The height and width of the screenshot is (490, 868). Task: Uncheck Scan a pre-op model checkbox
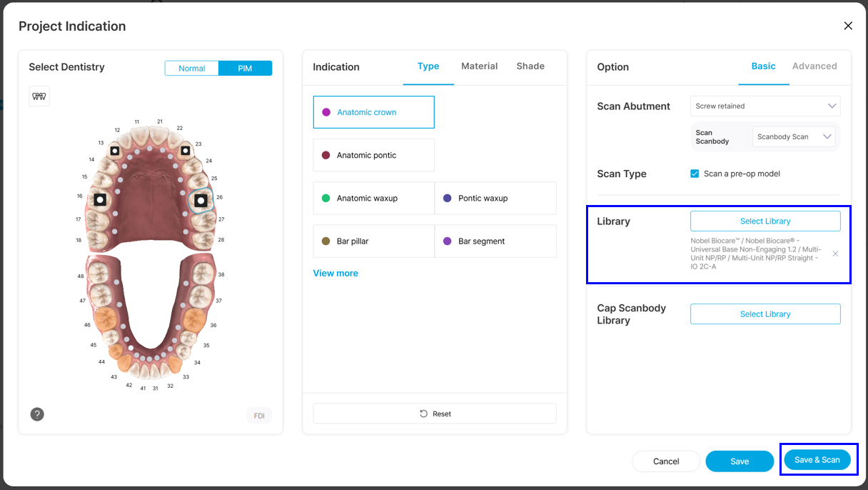click(x=695, y=174)
